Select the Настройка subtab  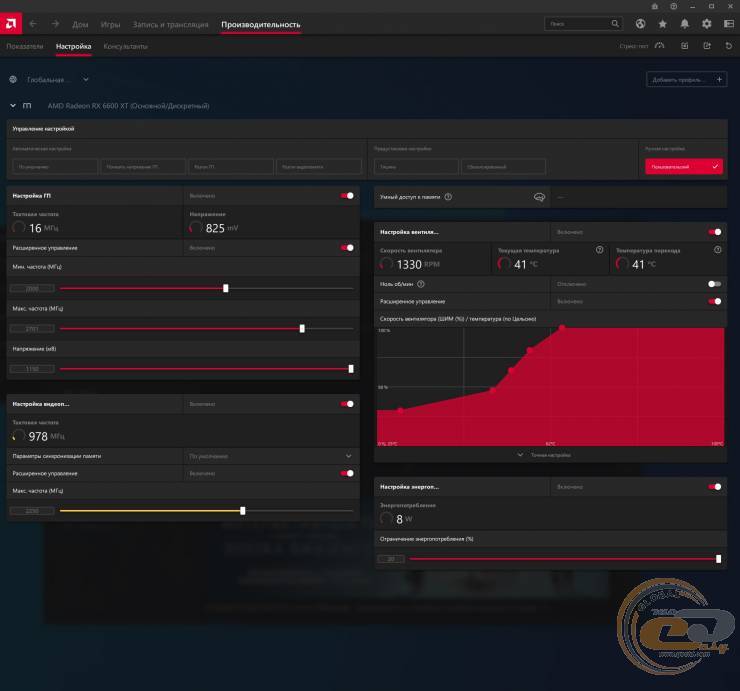(74, 46)
